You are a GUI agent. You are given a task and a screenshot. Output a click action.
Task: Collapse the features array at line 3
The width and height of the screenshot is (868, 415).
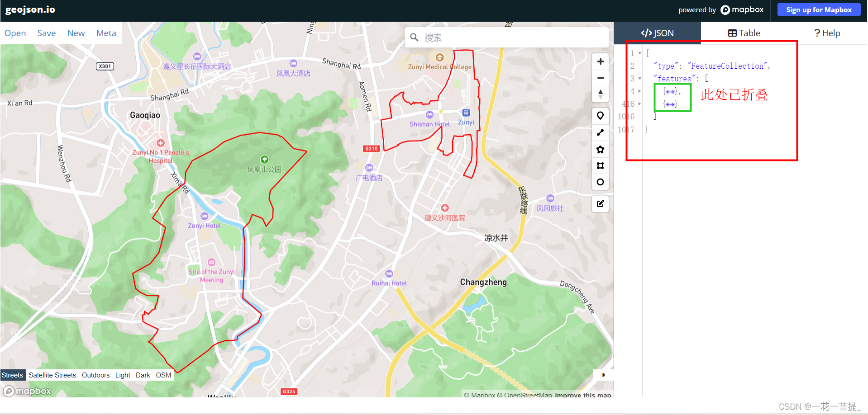[x=639, y=78]
